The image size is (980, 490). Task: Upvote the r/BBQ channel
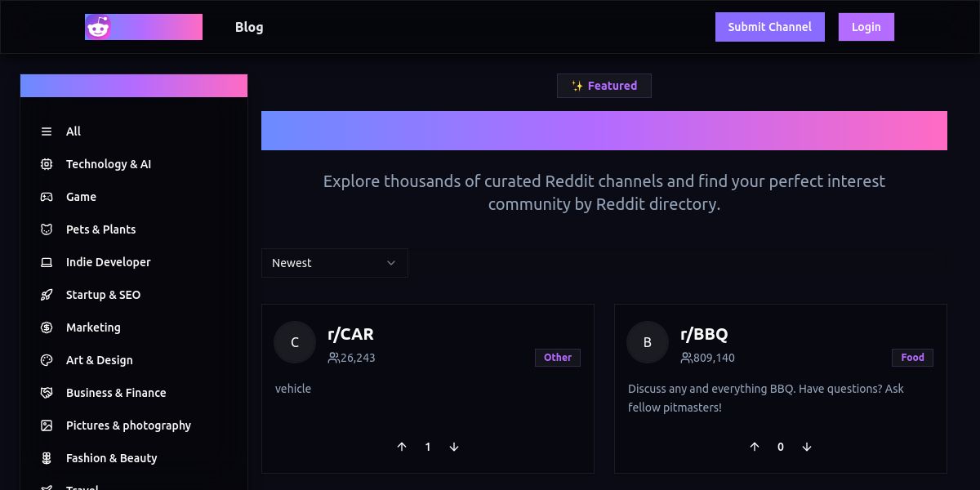755,447
